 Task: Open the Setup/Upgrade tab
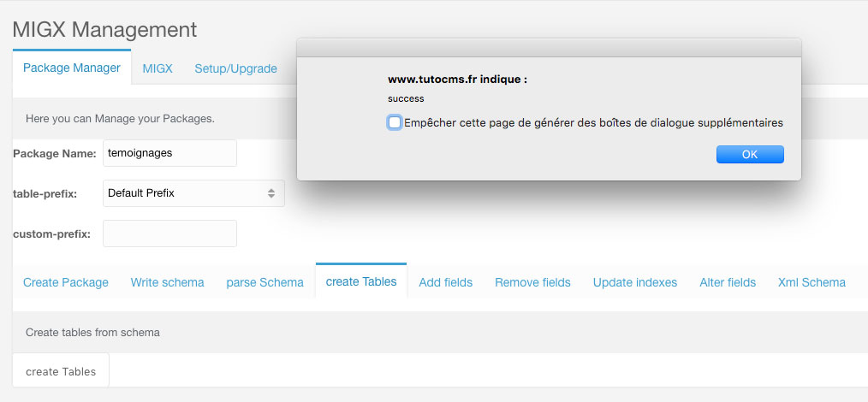pyautogui.click(x=235, y=68)
